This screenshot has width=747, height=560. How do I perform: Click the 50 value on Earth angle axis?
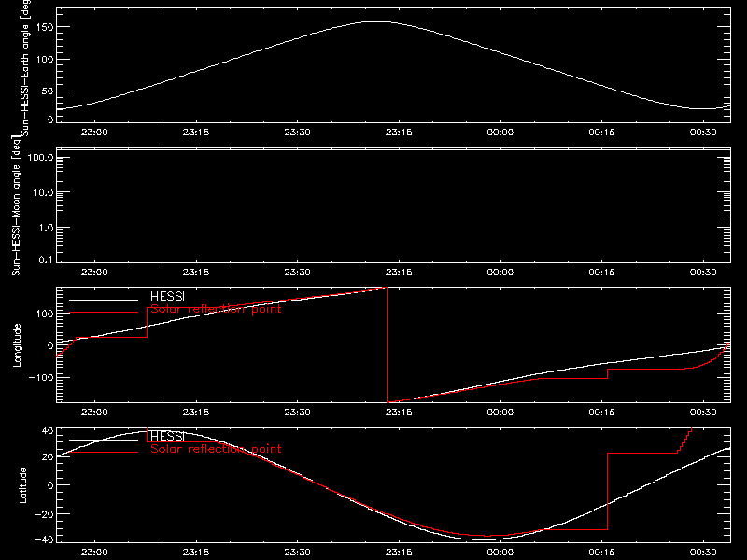coord(48,91)
